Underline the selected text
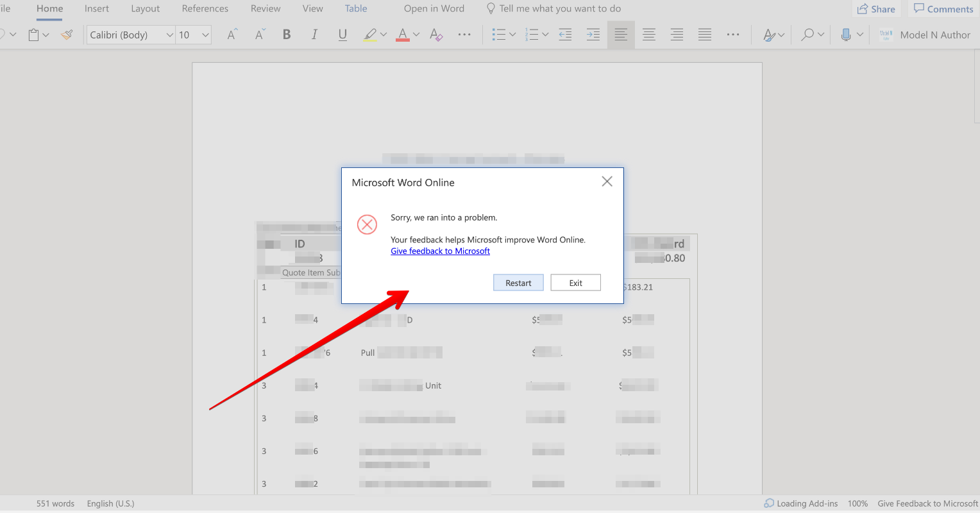The width and height of the screenshot is (980, 513). coord(342,35)
